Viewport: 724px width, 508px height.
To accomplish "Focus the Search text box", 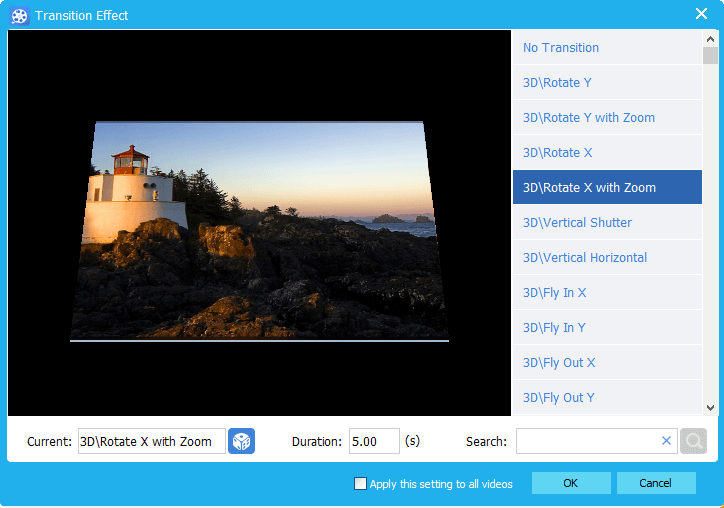I will 587,441.
